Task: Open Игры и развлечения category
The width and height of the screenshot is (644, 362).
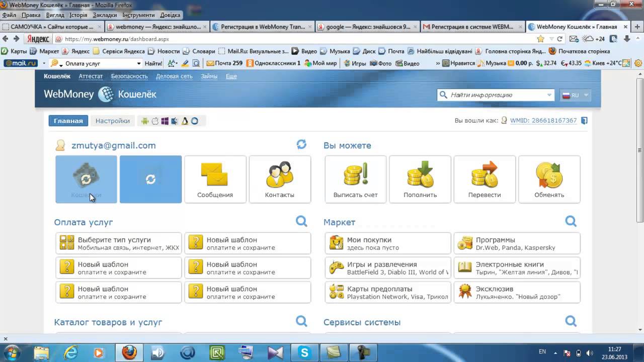Action: (x=388, y=268)
